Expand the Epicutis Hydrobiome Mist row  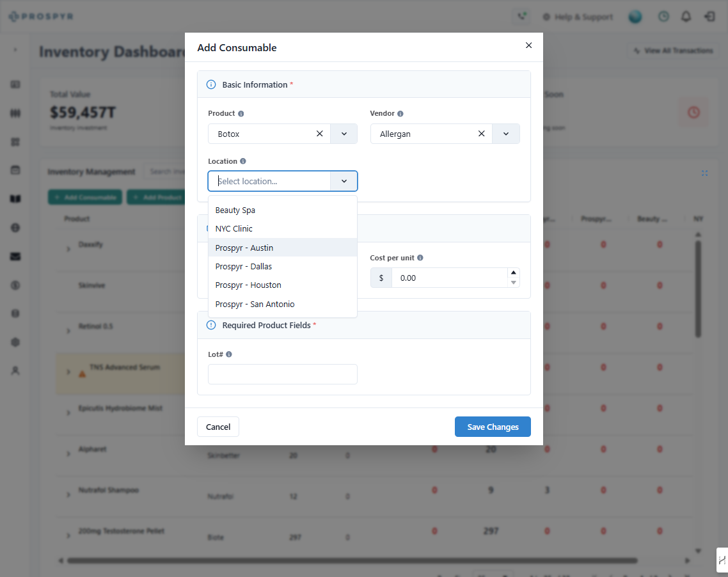68,413
